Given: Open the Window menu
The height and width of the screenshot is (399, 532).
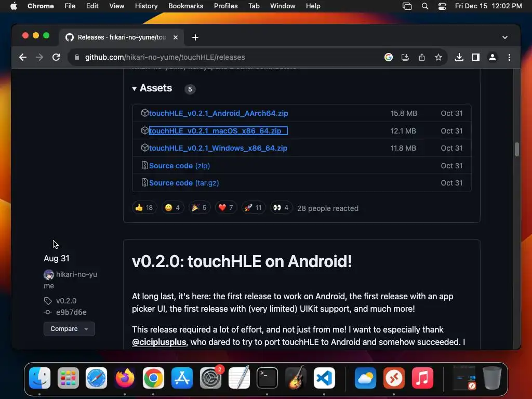Looking at the screenshot, I should tap(283, 6).
